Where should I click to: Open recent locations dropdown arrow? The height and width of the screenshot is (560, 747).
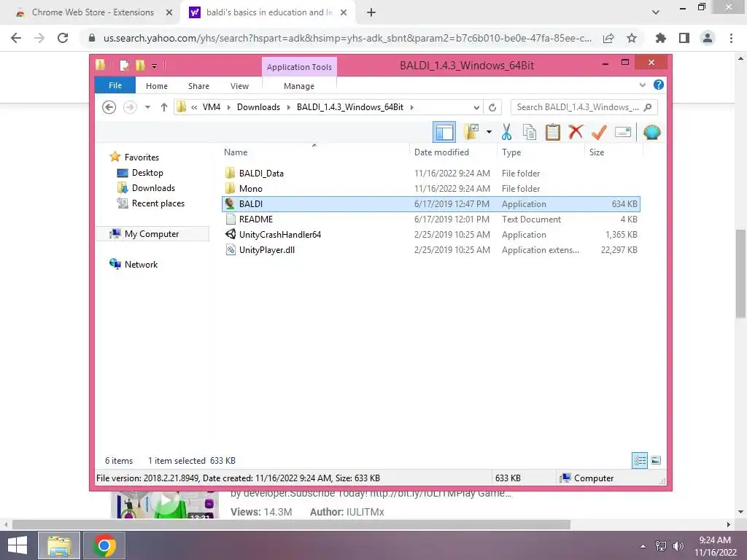point(147,107)
